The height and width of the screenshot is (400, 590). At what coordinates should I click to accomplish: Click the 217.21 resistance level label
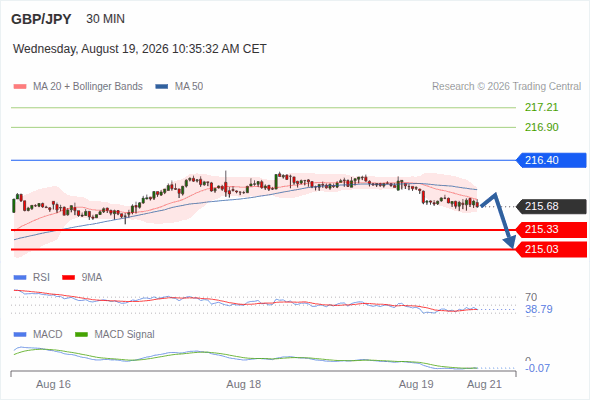pos(541,108)
